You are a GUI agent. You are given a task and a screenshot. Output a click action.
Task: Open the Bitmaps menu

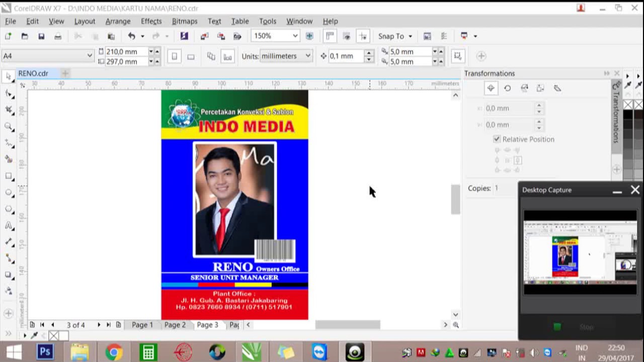[185, 21]
